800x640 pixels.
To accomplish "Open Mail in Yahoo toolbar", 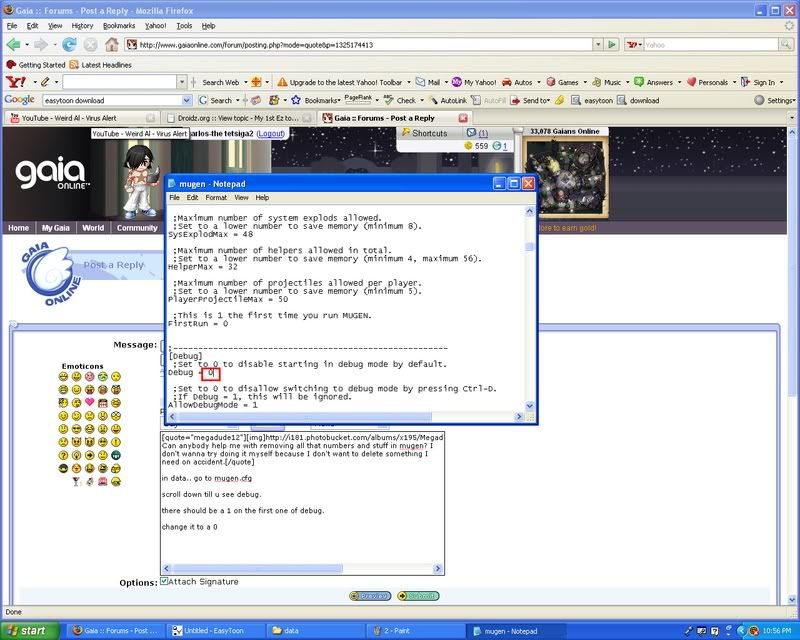I will click(428, 82).
